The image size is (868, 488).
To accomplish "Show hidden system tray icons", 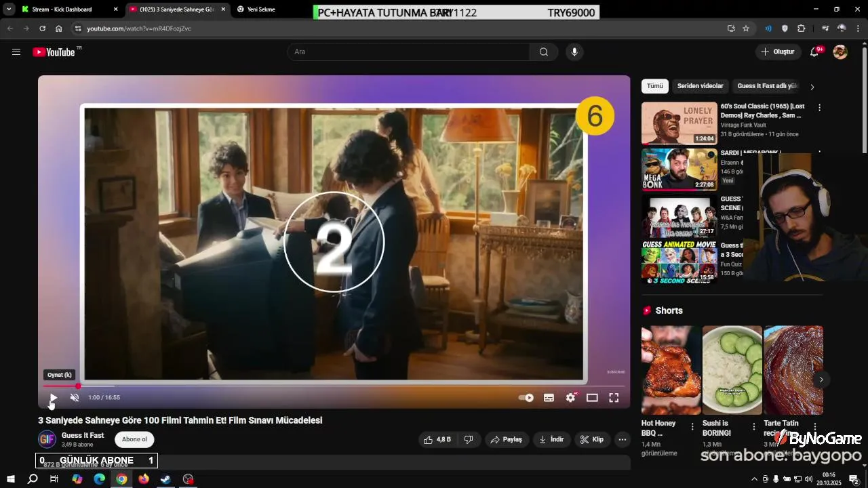I will point(754,479).
